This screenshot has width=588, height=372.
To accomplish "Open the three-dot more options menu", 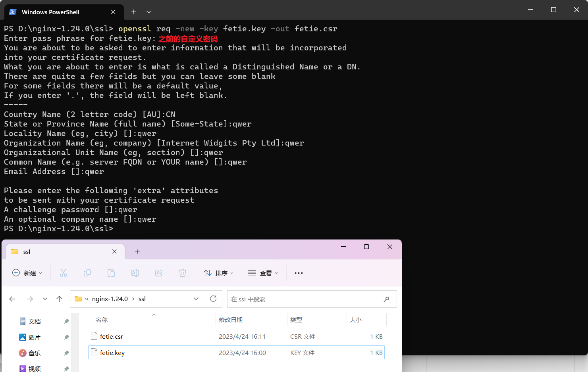I will tap(299, 273).
